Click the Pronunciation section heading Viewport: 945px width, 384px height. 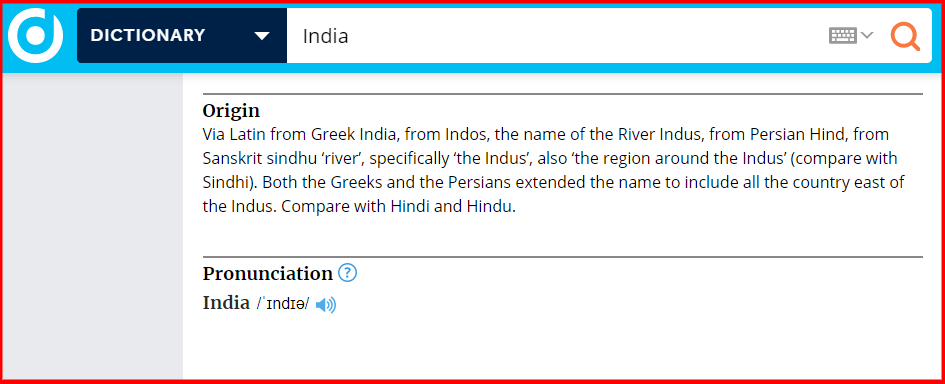point(268,274)
